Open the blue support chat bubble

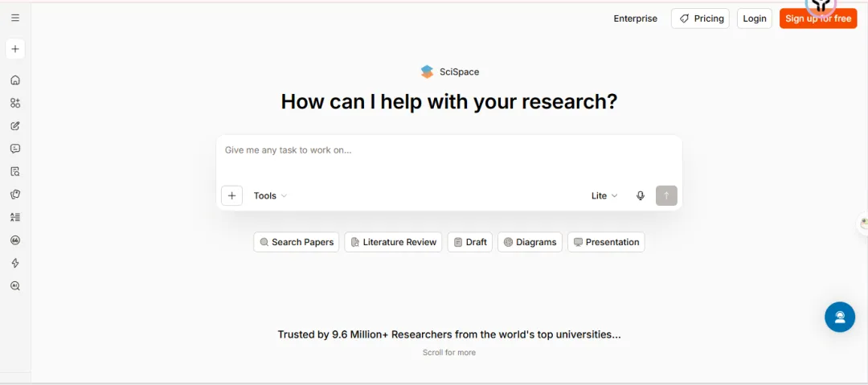(840, 317)
